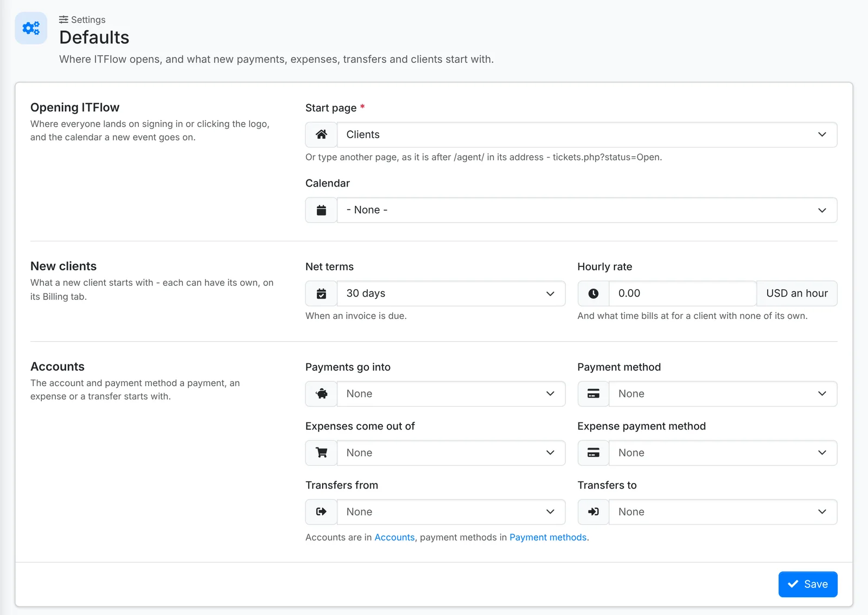Click the piggy bank icon for Payments go into

pos(321,394)
